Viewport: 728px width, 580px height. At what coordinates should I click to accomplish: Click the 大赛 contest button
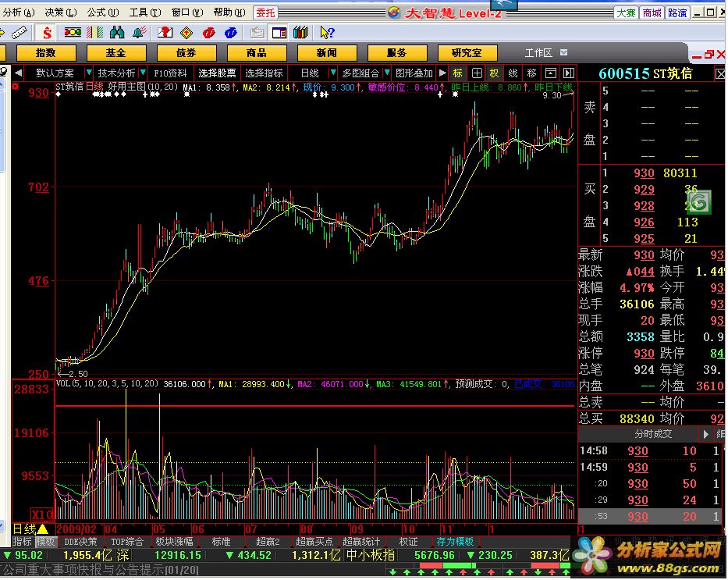click(626, 13)
